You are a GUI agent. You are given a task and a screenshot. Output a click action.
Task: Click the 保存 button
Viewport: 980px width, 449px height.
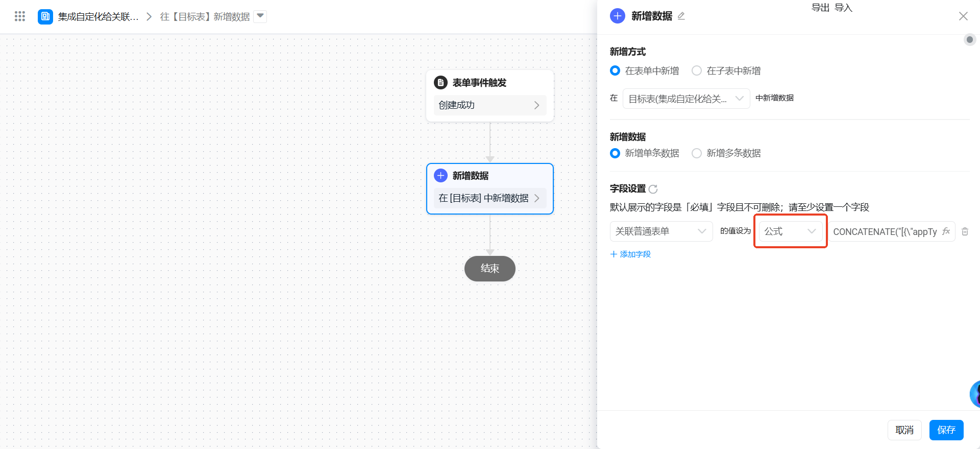[946, 430]
